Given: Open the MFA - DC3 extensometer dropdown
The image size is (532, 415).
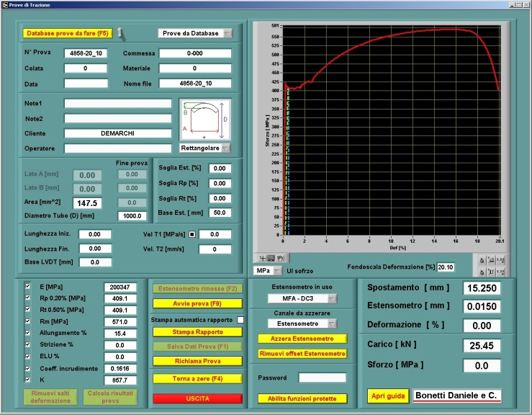Looking at the screenshot, I should 302,298.
